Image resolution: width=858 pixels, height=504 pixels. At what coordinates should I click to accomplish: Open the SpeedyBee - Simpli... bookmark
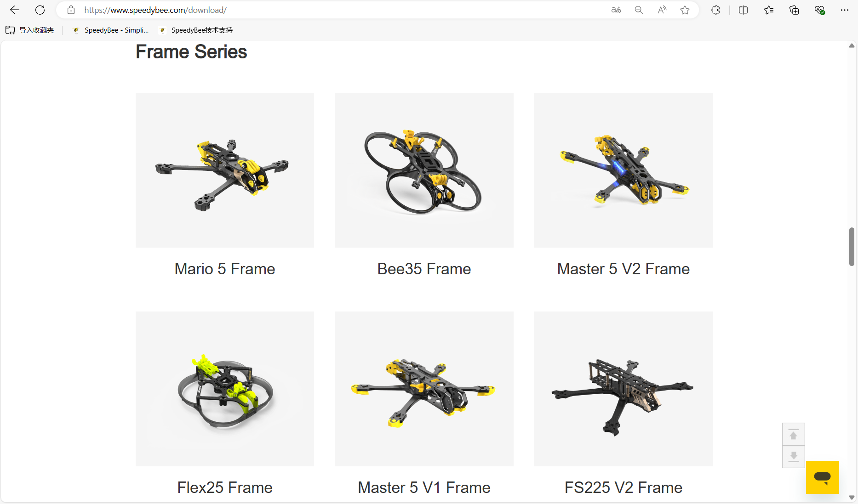(x=111, y=30)
